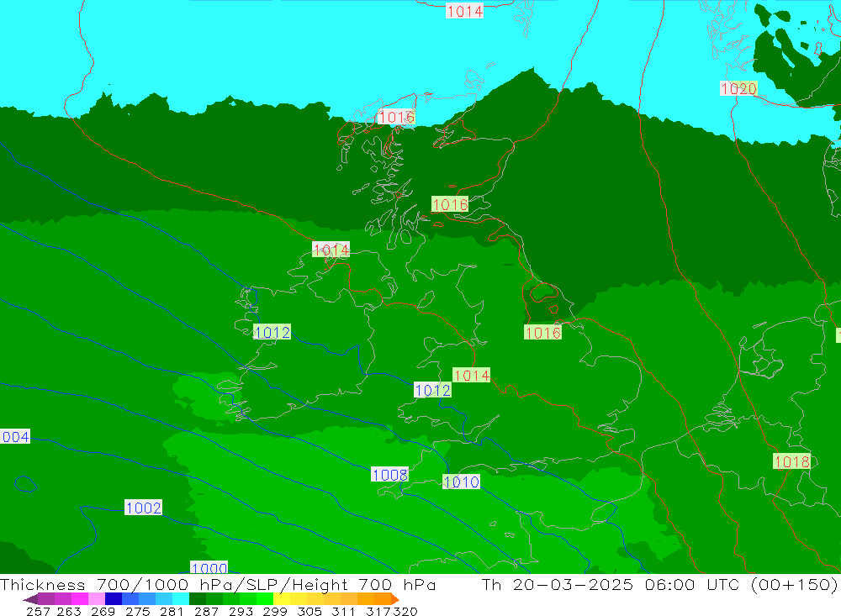Click the light pink legend swatch
This screenshot has width=841, height=616.
pyautogui.click(x=97, y=599)
